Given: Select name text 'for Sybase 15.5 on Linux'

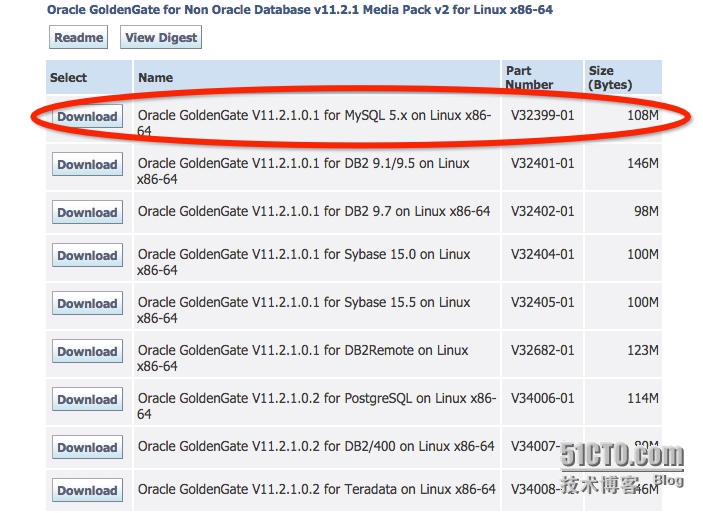Looking at the screenshot, I should [397, 302].
